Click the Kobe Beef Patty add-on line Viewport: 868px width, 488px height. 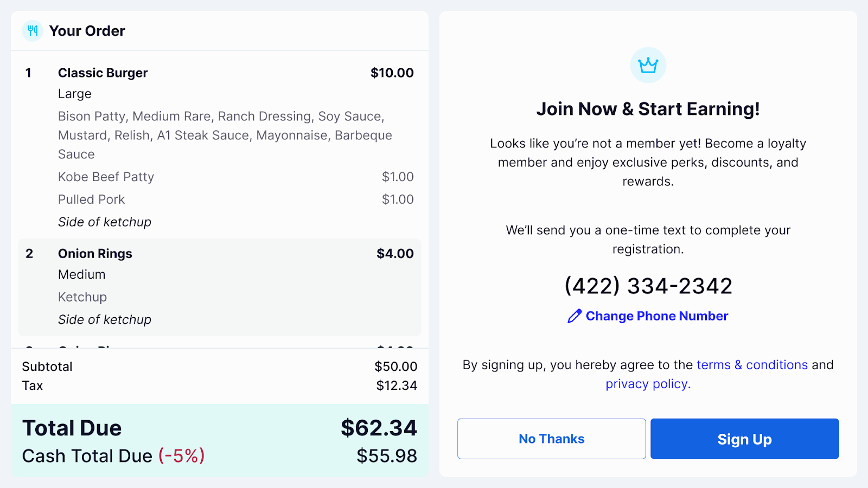tap(106, 177)
